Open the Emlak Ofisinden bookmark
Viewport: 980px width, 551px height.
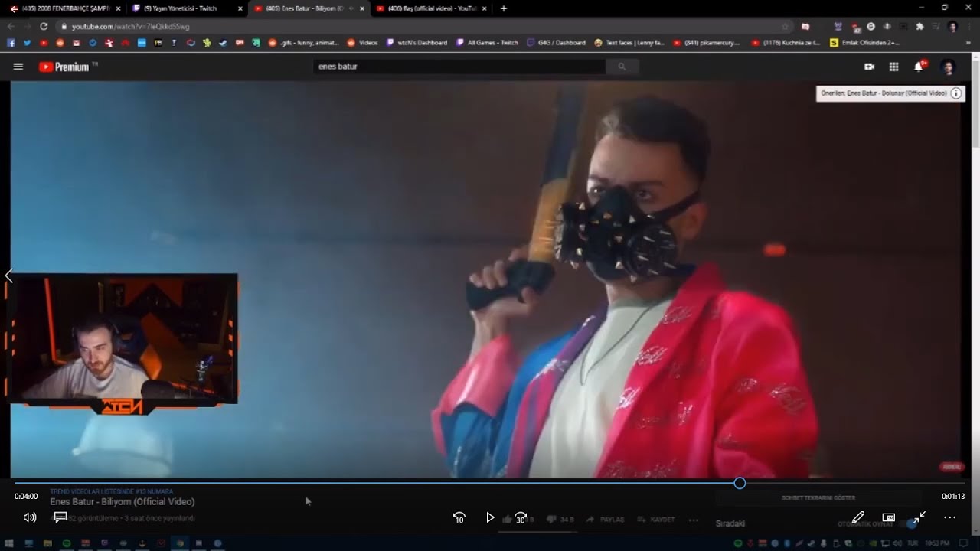[865, 43]
